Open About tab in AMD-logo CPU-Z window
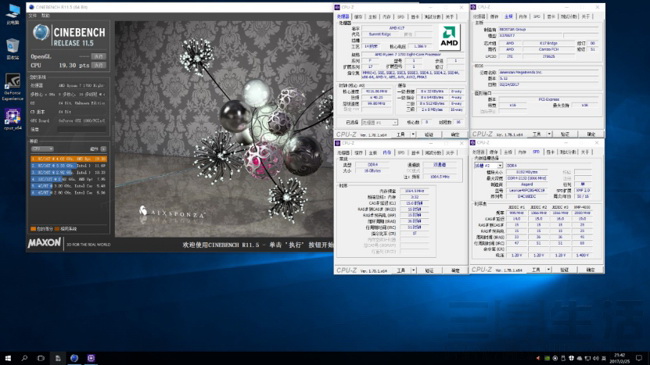Image resolution: width=650 pixels, height=365 pixels. (450, 17)
